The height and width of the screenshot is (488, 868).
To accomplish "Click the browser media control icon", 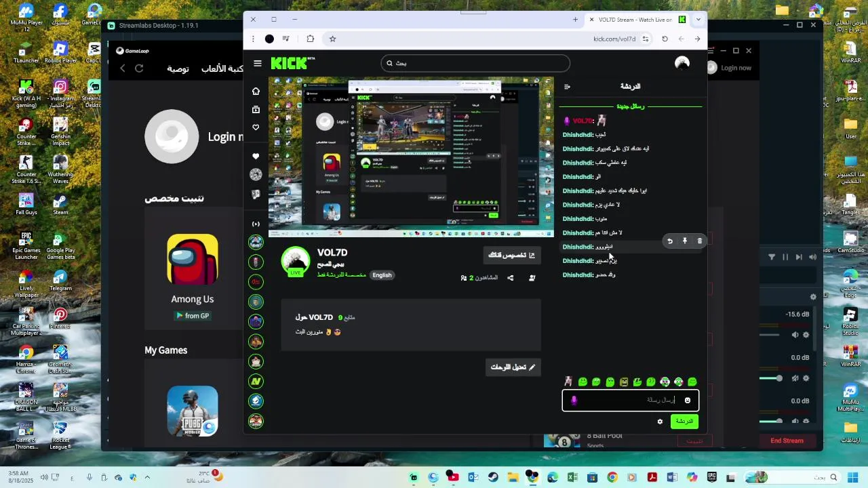I will click(286, 39).
